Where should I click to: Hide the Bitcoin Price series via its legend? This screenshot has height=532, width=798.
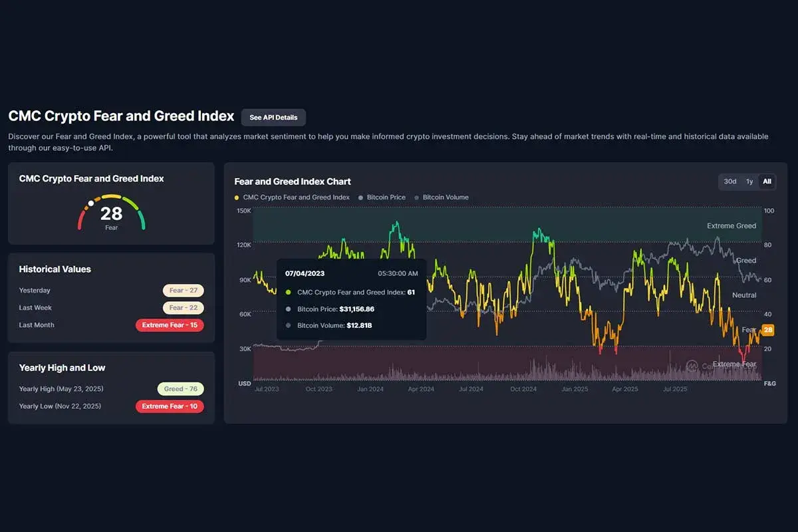(x=380, y=197)
